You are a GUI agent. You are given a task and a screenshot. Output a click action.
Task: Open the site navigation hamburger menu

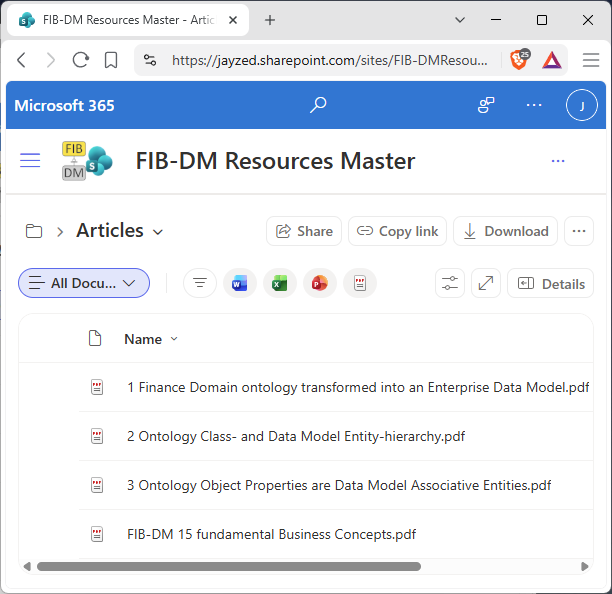(x=30, y=160)
